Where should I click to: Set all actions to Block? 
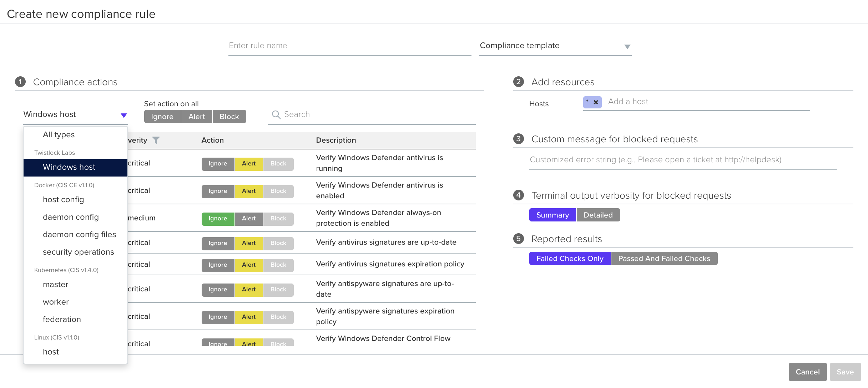[229, 117]
